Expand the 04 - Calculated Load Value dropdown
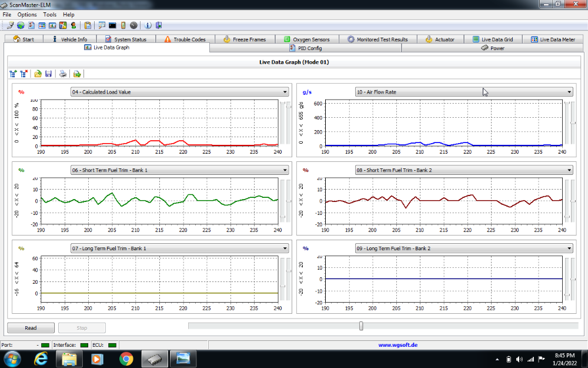588x368 pixels. 285,92
